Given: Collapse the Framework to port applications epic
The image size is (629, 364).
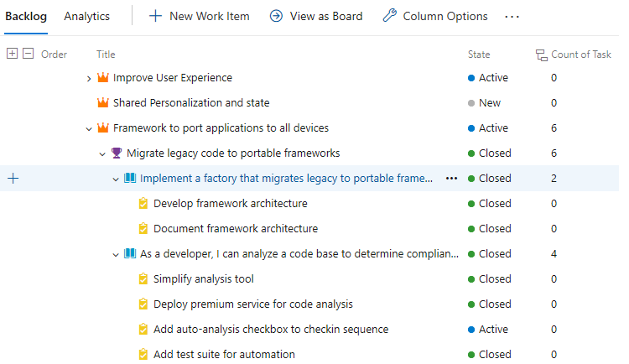Looking at the screenshot, I should (89, 129).
